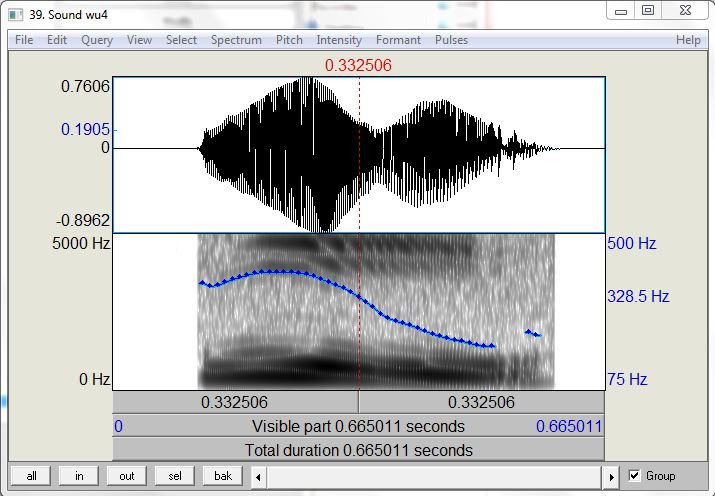Open the Pulses menu
715x496 pixels.
point(451,40)
